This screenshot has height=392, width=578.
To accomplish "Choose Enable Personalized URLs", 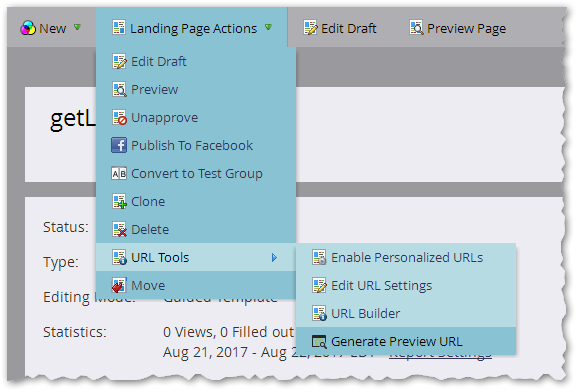I will pyautogui.click(x=406, y=257).
